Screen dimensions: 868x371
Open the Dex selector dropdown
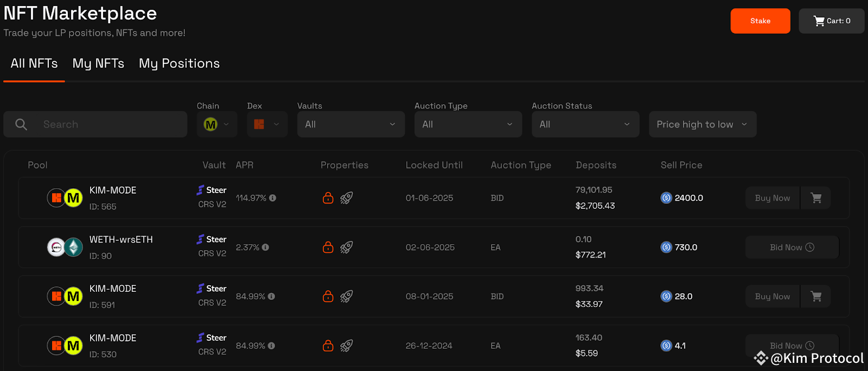tap(267, 124)
